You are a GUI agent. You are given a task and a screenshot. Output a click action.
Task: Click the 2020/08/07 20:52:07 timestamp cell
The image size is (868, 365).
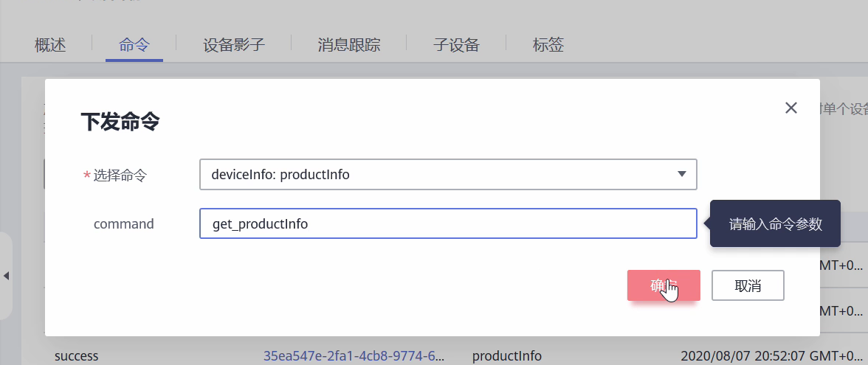click(768, 356)
